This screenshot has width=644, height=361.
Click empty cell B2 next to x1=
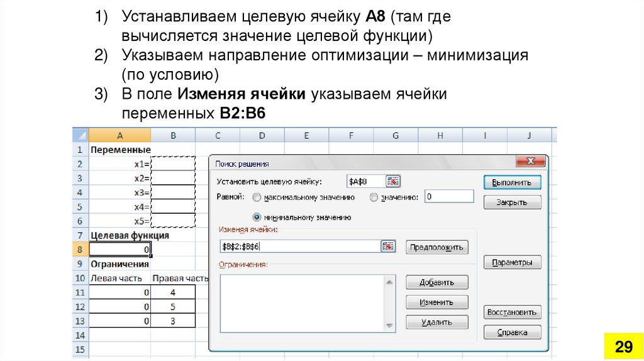[173, 164]
